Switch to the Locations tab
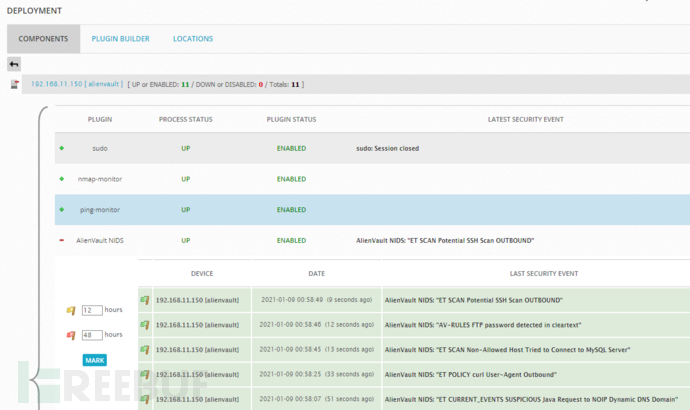The width and height of the screenshot is (690, 410). point(193,39)
